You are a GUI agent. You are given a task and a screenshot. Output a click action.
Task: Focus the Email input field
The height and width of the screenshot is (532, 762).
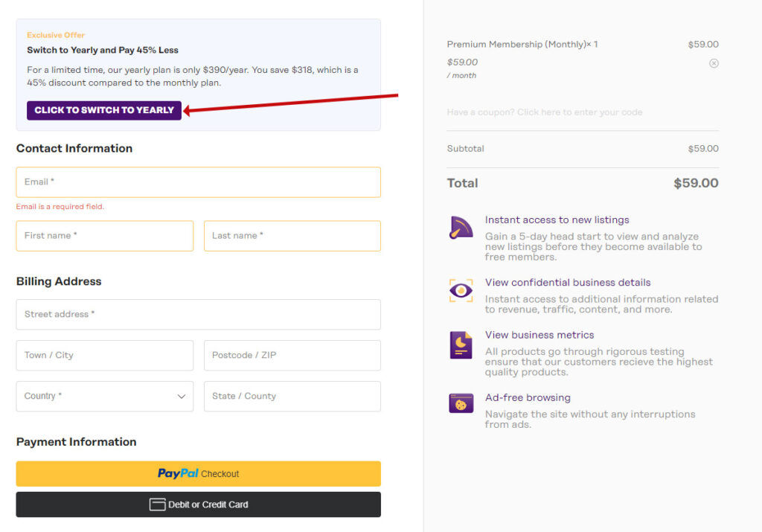click(x=198, y=182)
